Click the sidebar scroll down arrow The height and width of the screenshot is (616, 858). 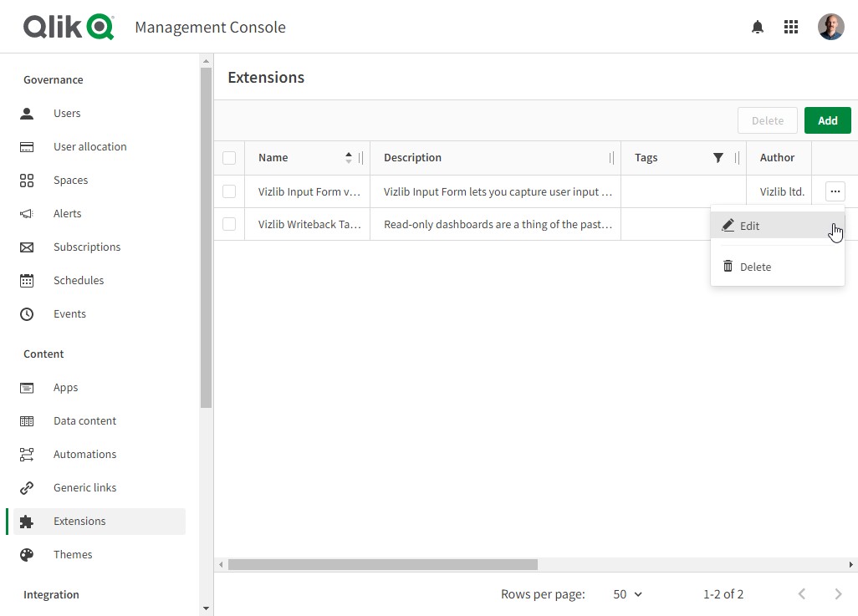click(x=206, y=608)
